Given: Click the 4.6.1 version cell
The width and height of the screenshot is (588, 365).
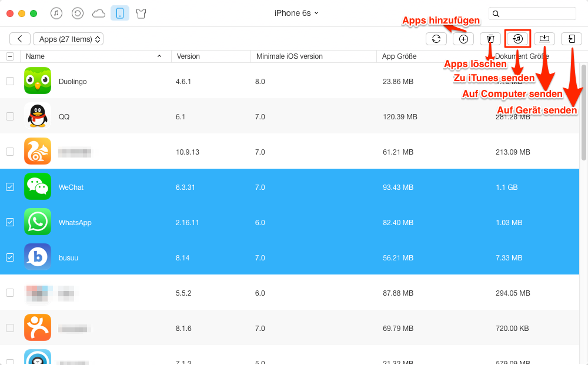Looking at the screenshot, I should [x=183, y=81].
